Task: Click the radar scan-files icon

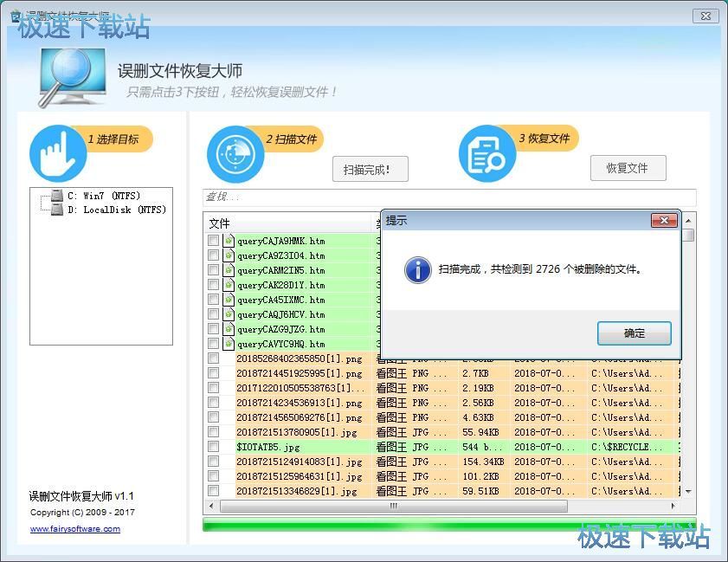Action: pyautogui.click(x=235, y=154)
